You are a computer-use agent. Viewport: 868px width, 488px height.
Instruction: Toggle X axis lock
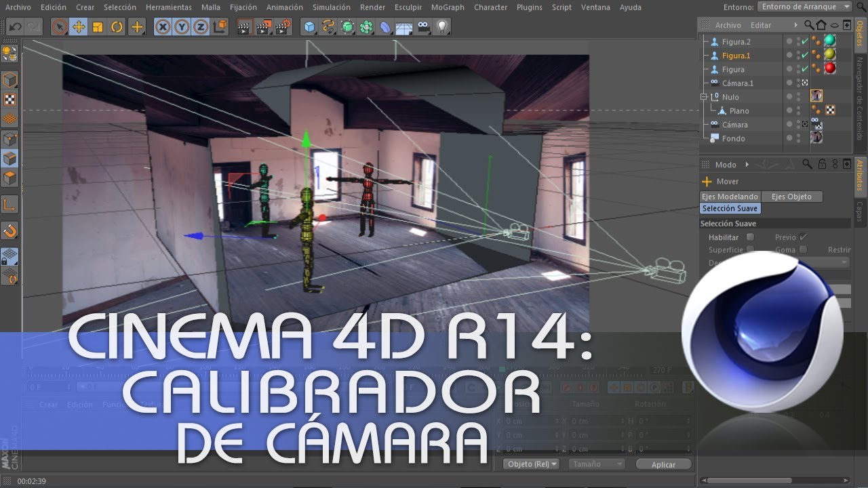(x=163, y=27)
